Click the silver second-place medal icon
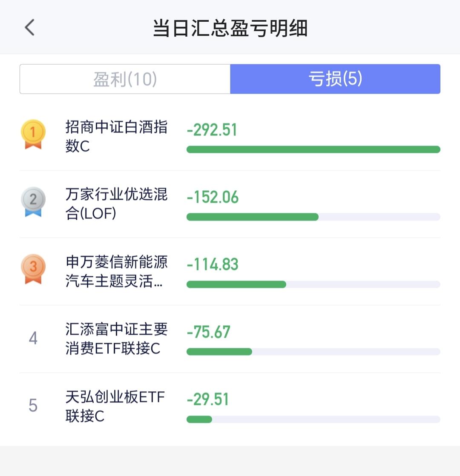Screen dimensions: 460x476 [33, 202]
